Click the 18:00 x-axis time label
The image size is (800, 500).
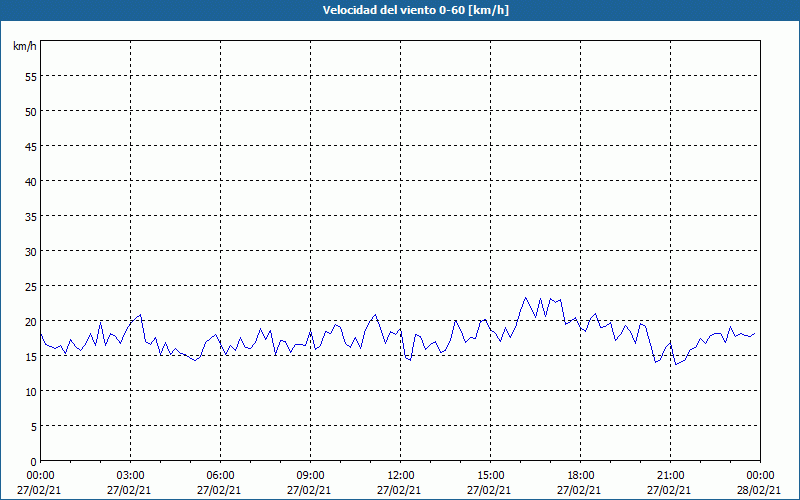(581, 476)
